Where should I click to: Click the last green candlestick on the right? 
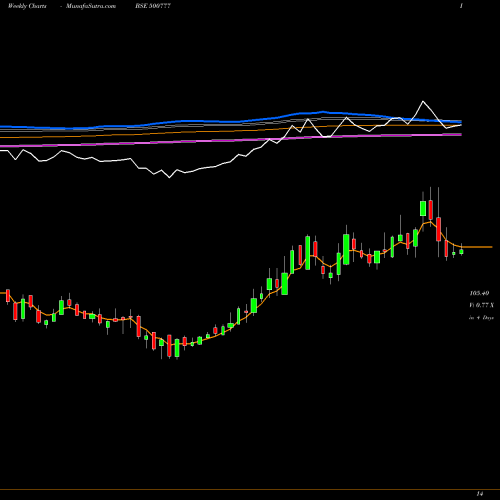[x=461, y=252]
